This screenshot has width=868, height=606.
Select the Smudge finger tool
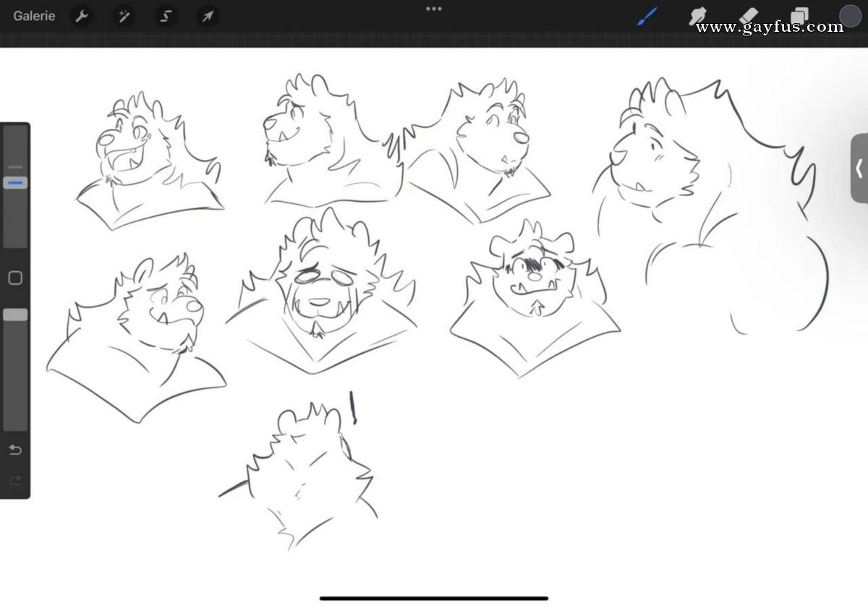point(697,15)
